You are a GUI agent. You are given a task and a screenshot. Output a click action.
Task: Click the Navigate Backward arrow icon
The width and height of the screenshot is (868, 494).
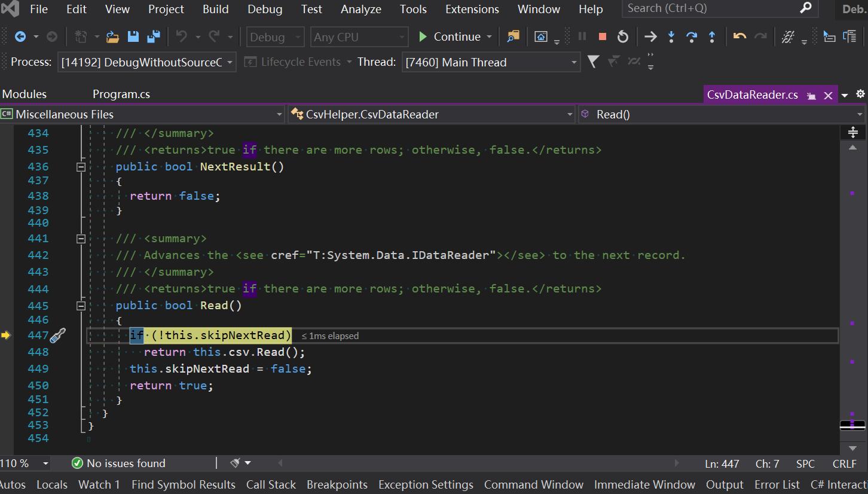click(x=20, y=37)
